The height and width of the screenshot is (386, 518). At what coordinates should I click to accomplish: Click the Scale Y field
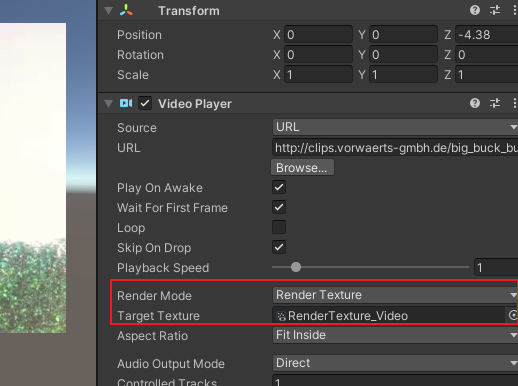click(x=403, y=74)
